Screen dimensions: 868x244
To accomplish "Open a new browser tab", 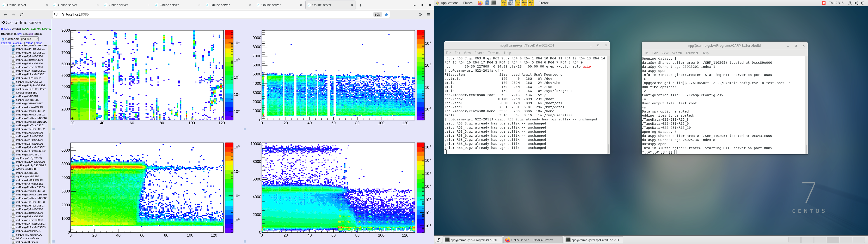I will (361, 5).
